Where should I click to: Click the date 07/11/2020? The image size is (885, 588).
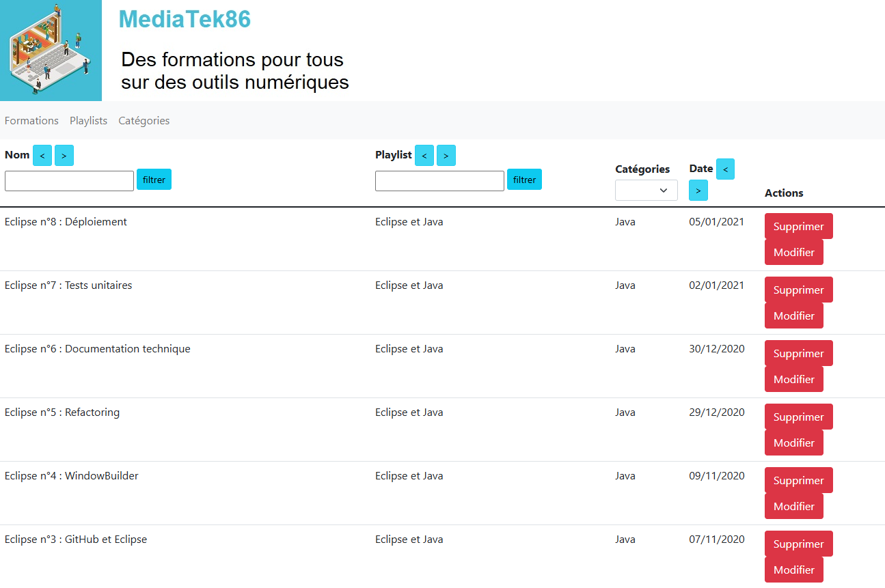[x=717, y=540]
